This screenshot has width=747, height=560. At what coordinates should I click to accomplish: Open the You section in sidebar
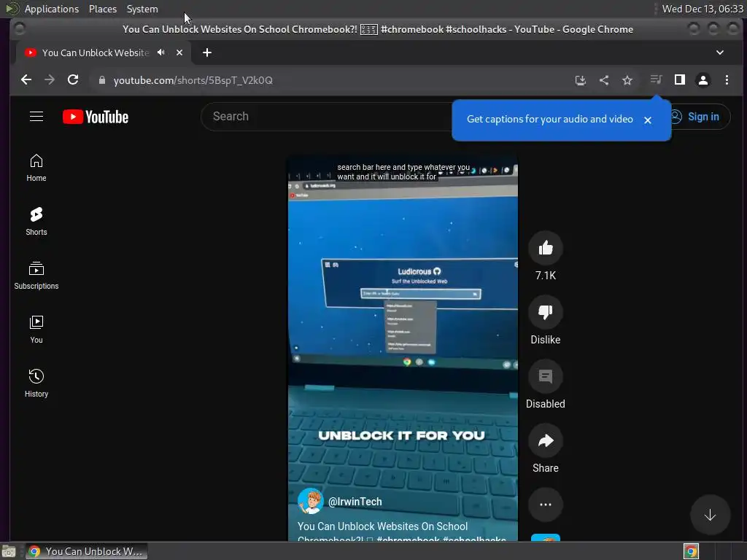[36, 329]
